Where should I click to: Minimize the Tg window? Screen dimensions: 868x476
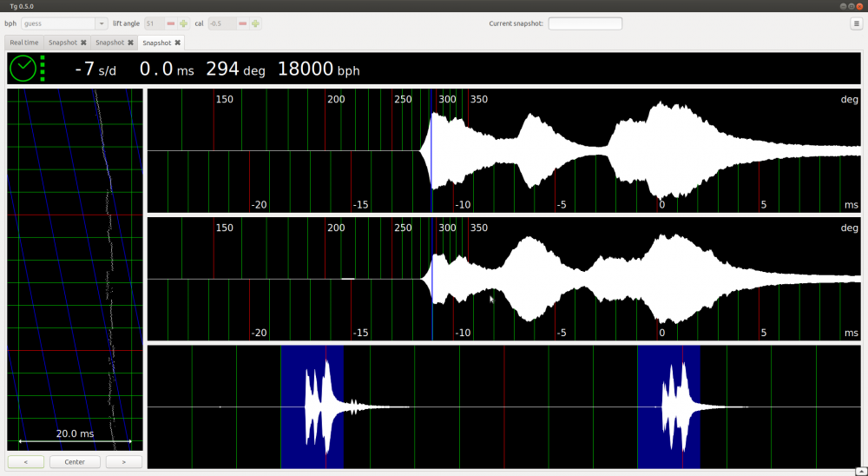[843, 6]
